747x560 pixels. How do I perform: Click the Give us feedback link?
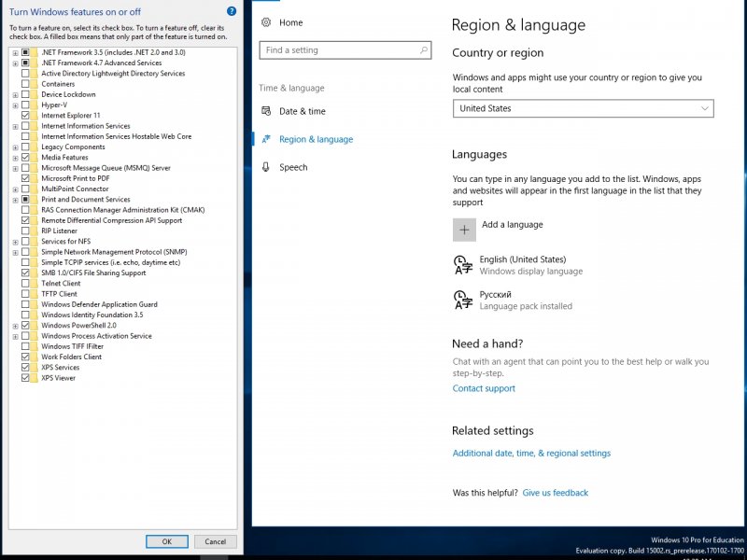(x=555, y=493)
